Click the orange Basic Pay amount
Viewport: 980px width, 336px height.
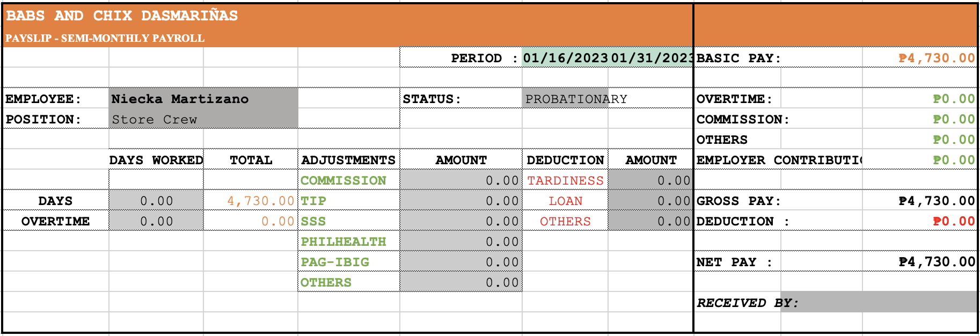(936, 58)
